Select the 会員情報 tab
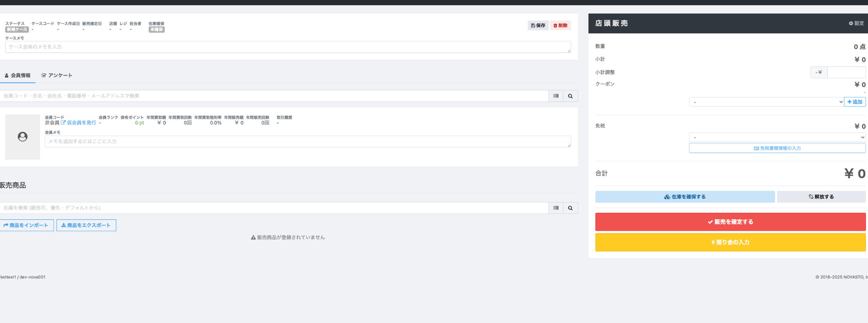This screenshot has width=868, height=323. [18, 75]
